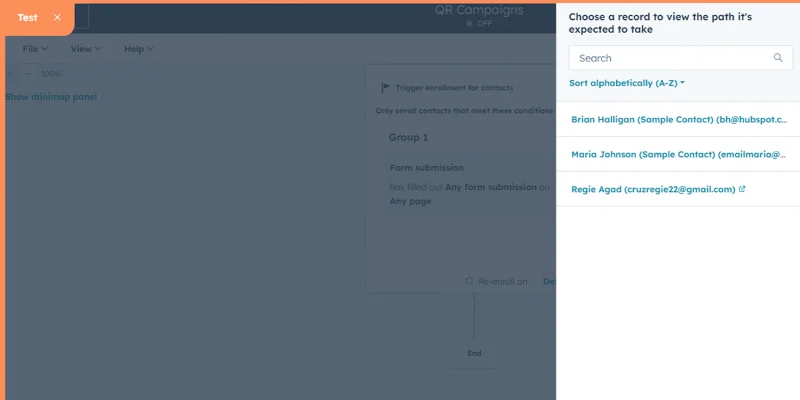The image size is (800, 400).
Task: Expand Sort alphabetically (A-Z) dropdown
Action: (627, 83)
